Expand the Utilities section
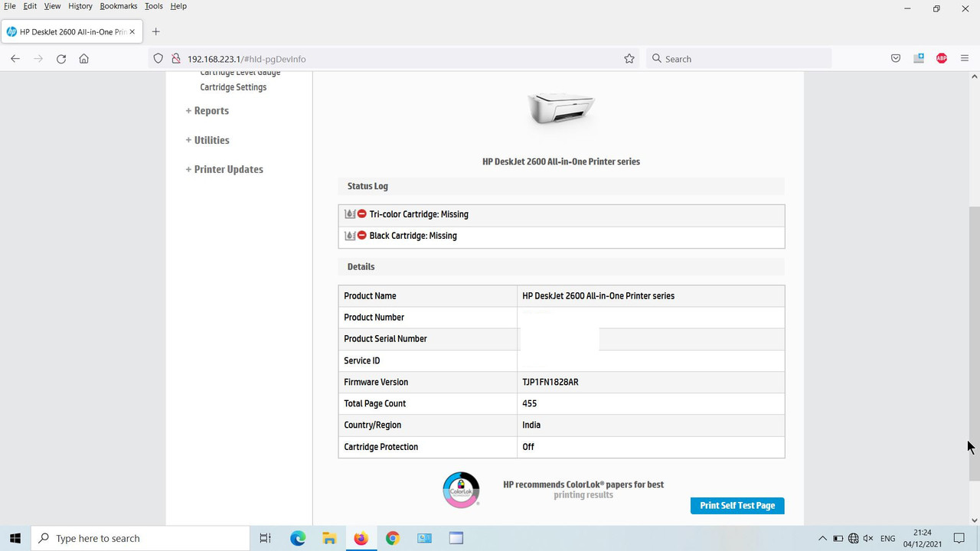980x551 pixels. tap(207, 140)
